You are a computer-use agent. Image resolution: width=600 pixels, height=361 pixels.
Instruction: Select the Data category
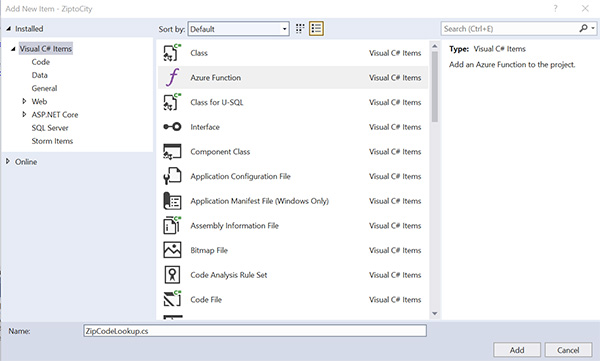point(39,75)
